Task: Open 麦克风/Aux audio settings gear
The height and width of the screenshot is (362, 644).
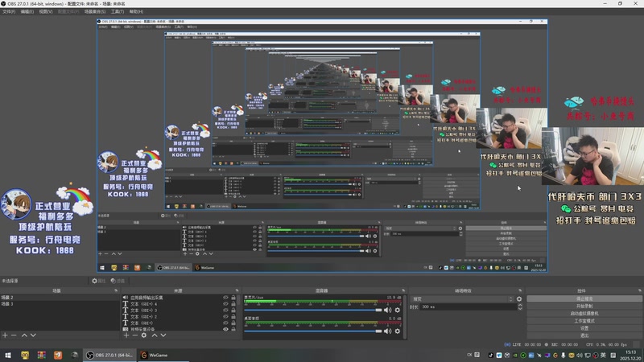Action: tap(397, 310)
